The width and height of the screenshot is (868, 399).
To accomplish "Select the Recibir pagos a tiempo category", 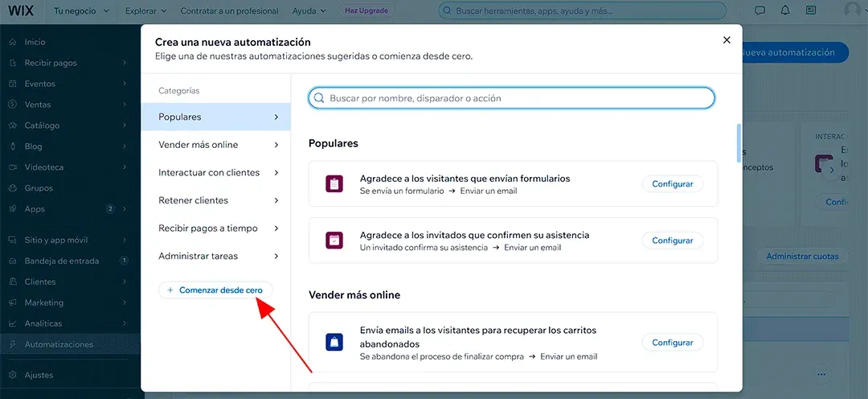I will tap(216, 228).
